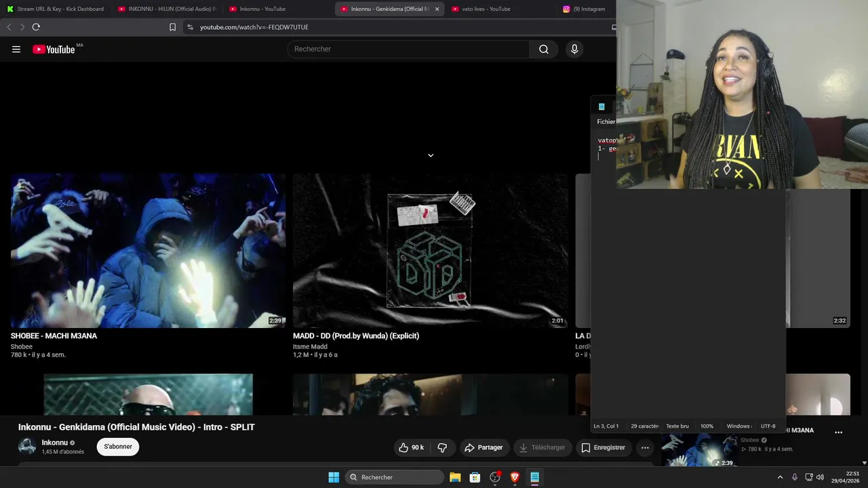Open the Itsme Madd channel name
Screen dimensions: 868x488
pos(310,346)
